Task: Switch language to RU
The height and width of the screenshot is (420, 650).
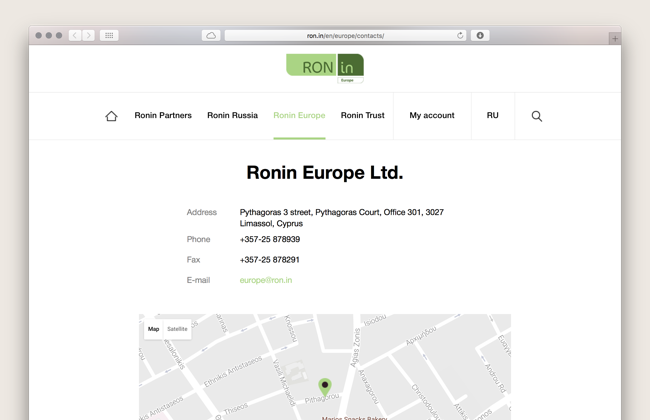Action: tap(492, 116)
